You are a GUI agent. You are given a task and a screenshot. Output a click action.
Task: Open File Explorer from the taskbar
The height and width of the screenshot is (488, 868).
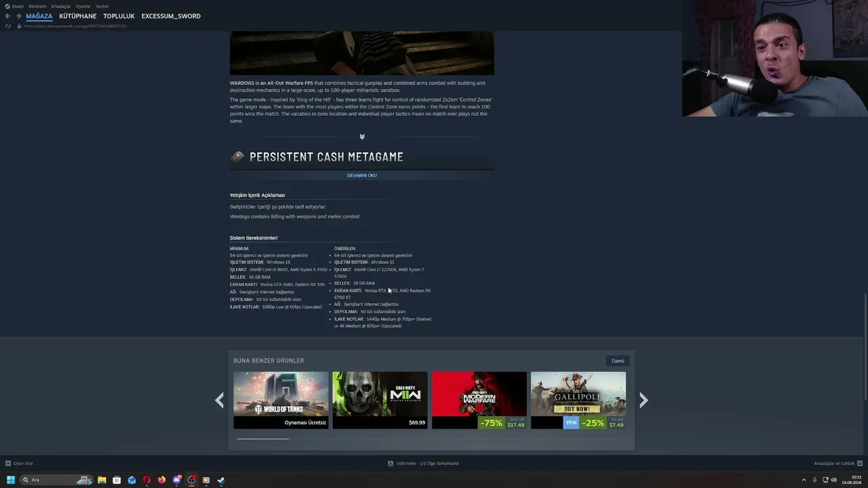[102, 480]
